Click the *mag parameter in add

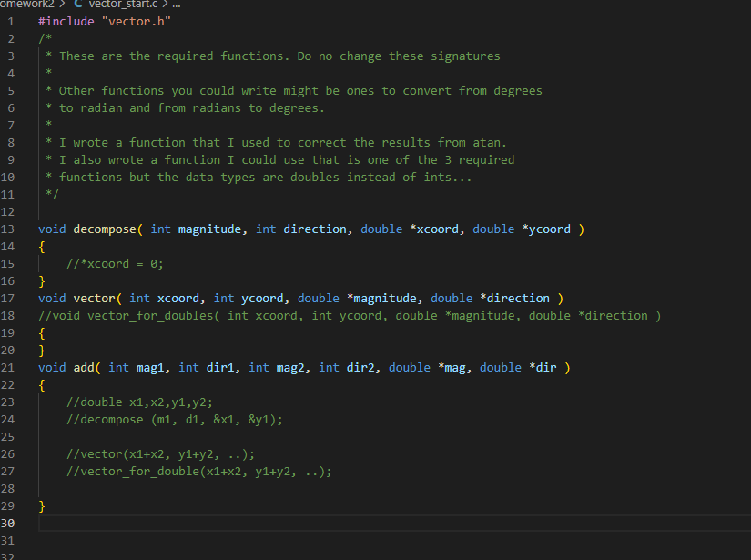click(452, 368)
